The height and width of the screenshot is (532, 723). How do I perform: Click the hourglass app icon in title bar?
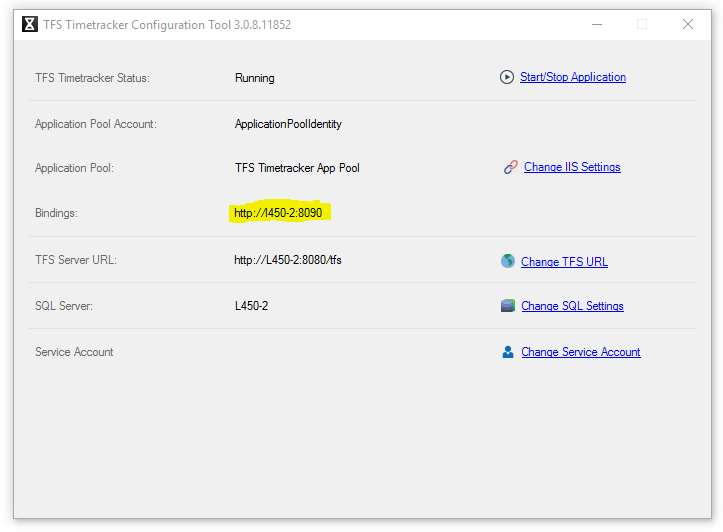tap(30, 24)
